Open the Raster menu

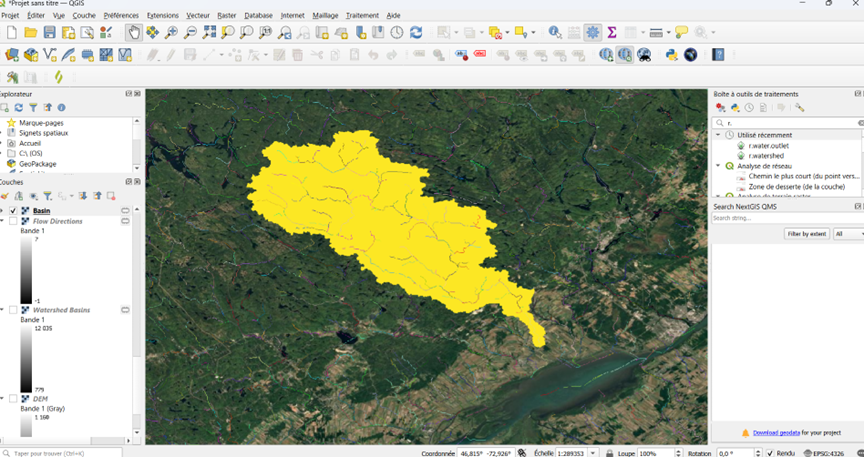pos(226,16)
